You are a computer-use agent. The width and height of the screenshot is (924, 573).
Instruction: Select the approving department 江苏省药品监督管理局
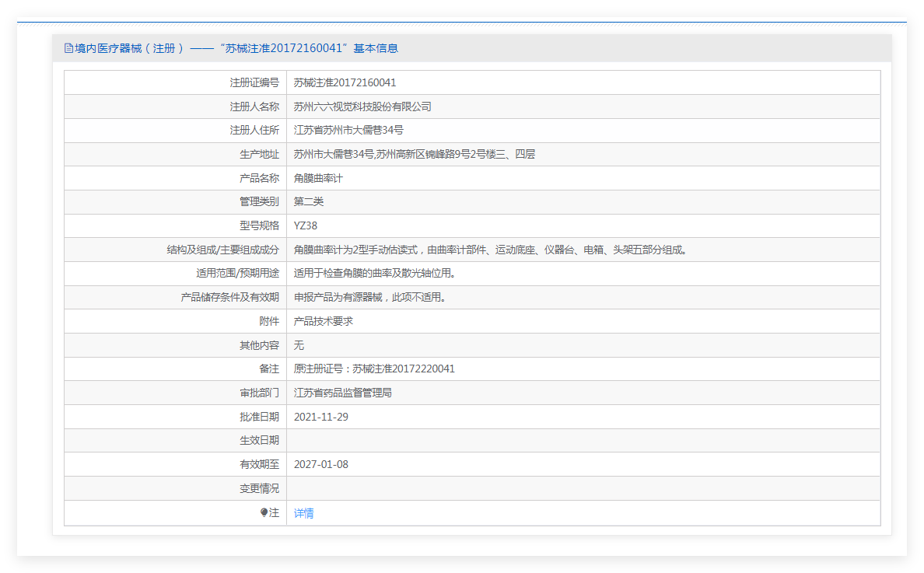(x=343, y=393)
